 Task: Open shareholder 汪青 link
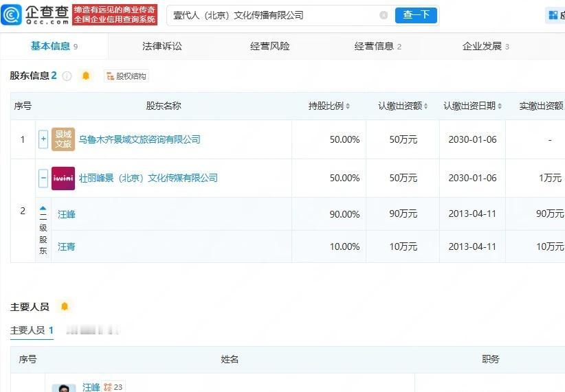[x=66, y=246]
